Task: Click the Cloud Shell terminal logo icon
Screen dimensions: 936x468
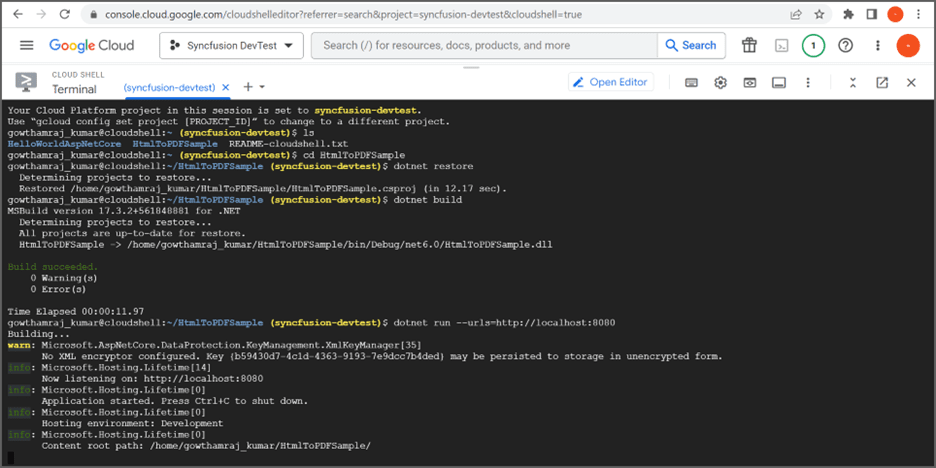Action: pyautogui.click(x=26, y=82)
